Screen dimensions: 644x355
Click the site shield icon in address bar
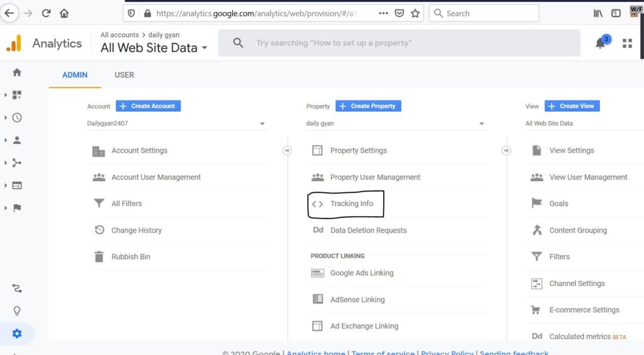click(131, 14)
